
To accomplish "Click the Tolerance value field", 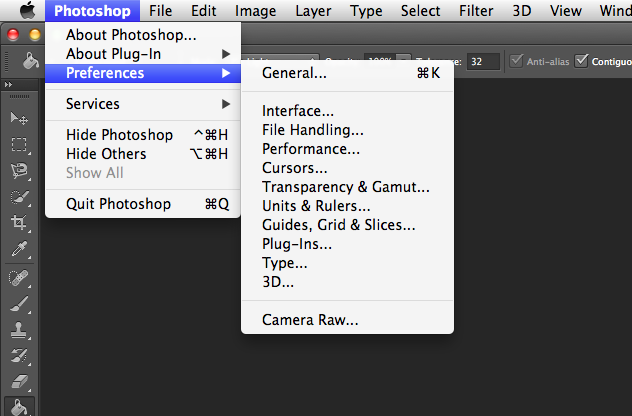I will coord(483,62).
